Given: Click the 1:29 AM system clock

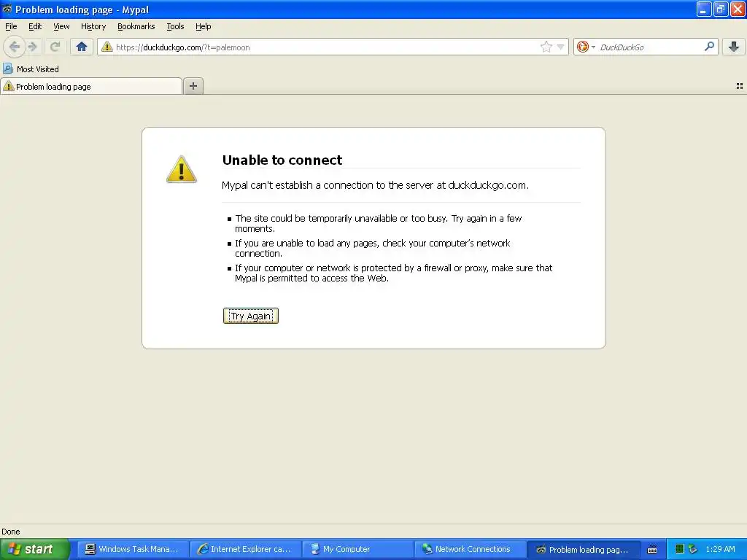Looking at the screenshot, I should pyautogui.click(x=720, y=549).
